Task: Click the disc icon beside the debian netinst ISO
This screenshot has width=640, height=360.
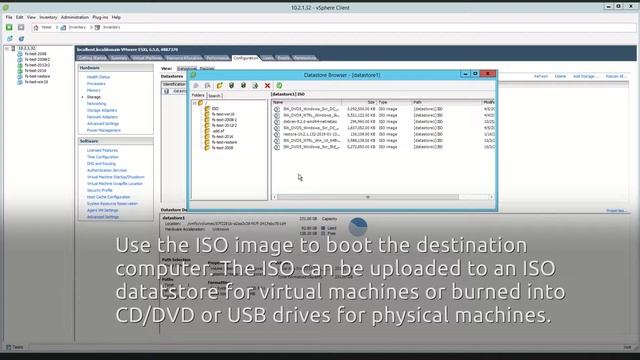Action: tap(277, 122)
